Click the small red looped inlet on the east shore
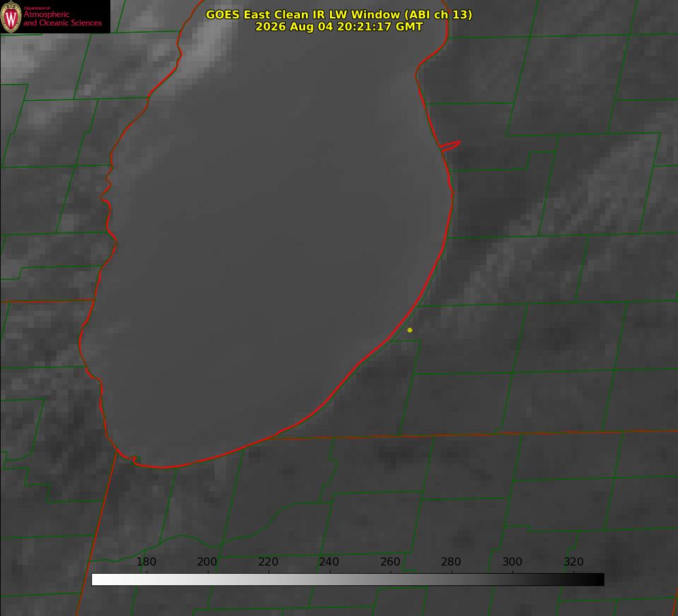678x616 pixels. [x=450, y=145]
